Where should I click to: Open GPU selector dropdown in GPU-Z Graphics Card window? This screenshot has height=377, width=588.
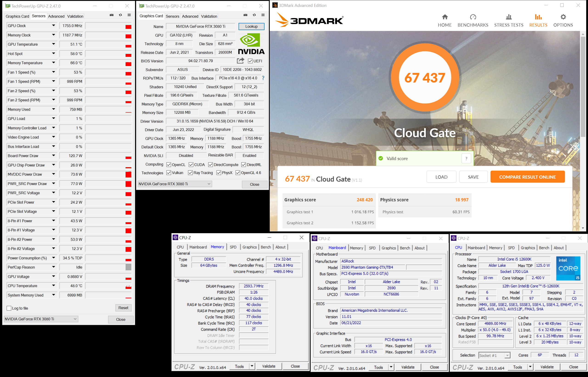(175, 184)
